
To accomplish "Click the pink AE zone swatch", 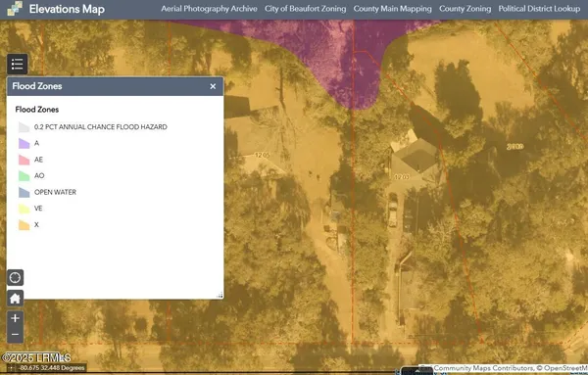I will 24,160.
